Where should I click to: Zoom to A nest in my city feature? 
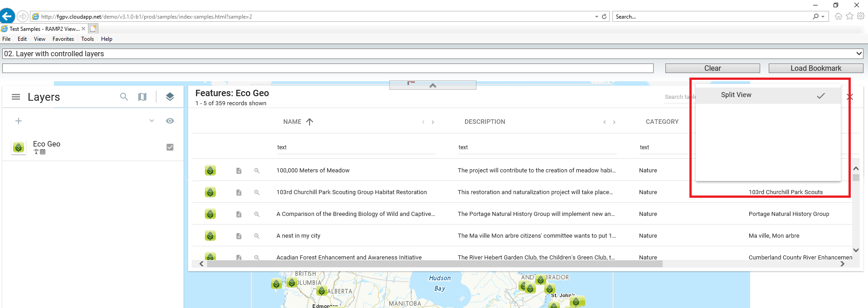257,236
